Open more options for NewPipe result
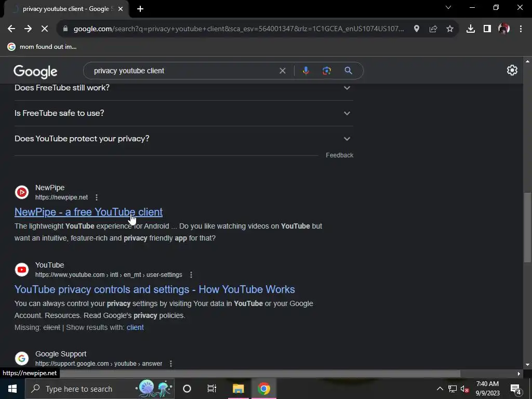 coord(97,197)
